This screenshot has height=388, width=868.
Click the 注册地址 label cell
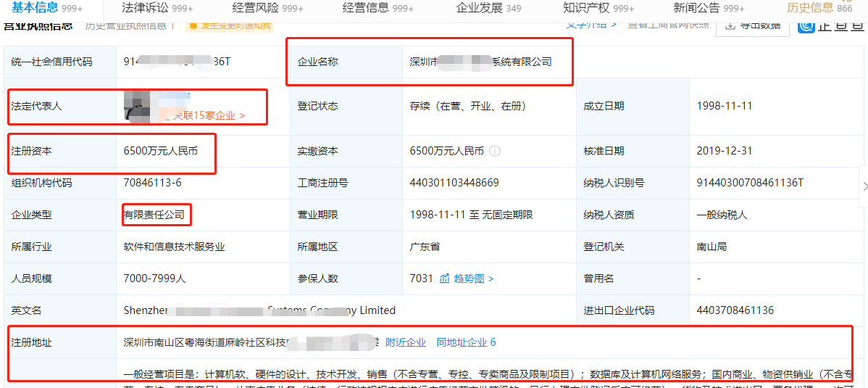(60, 342)
